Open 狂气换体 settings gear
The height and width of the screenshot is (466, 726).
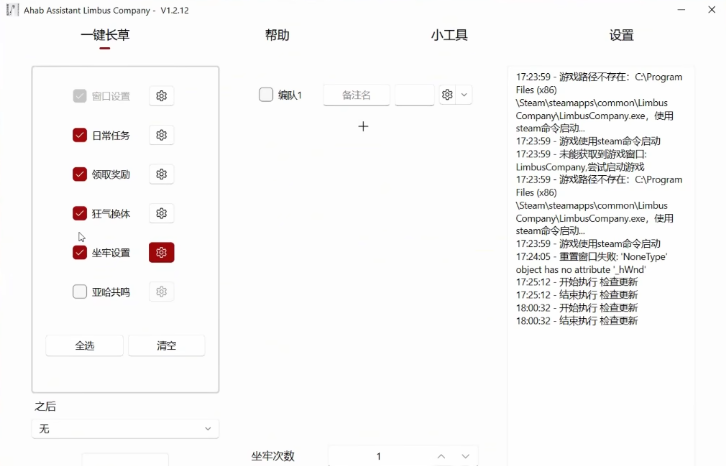coord(161,213)
